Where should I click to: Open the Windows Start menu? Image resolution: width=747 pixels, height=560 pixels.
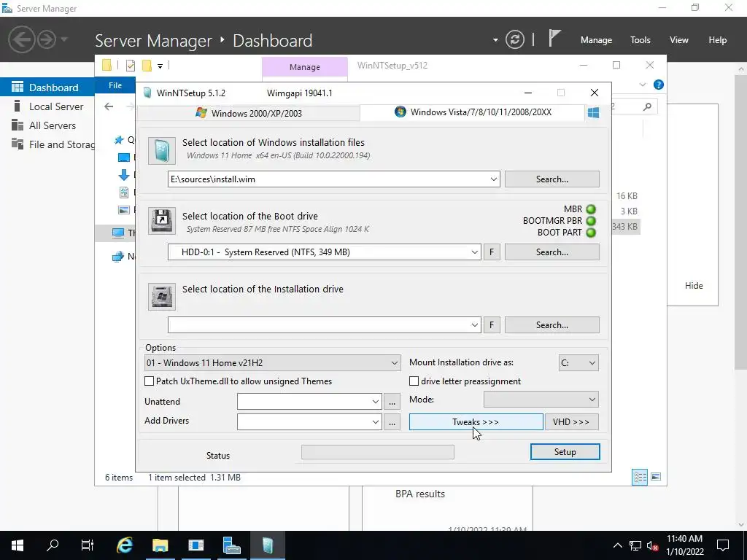click(18, 545)
